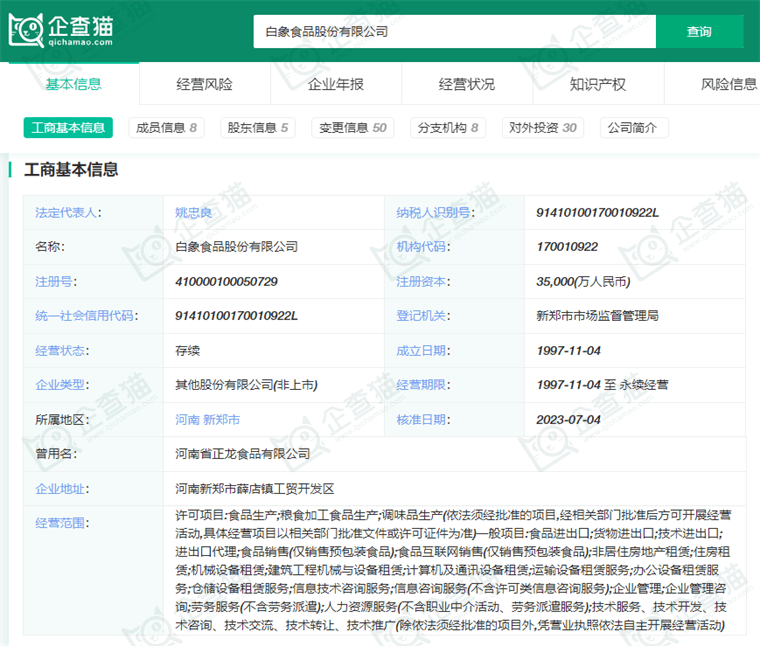Click the address 河南新郑市薛店镇工贸开发区

click(254, 489)
